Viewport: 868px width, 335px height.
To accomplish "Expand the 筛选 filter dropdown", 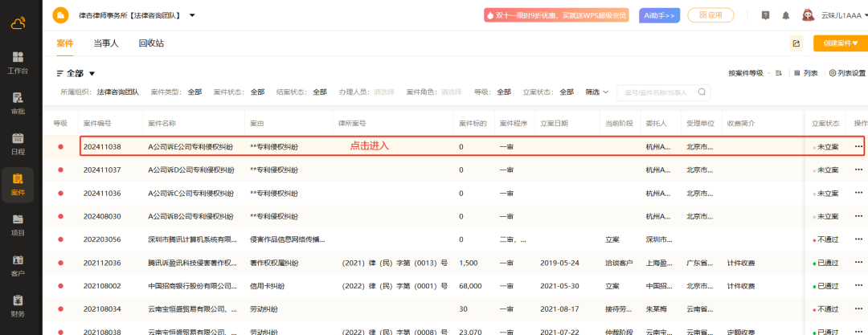I will [596, 92].
